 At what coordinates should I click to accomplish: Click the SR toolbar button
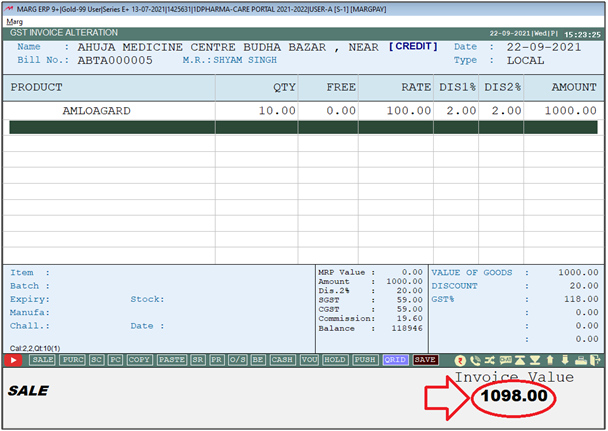198,360
